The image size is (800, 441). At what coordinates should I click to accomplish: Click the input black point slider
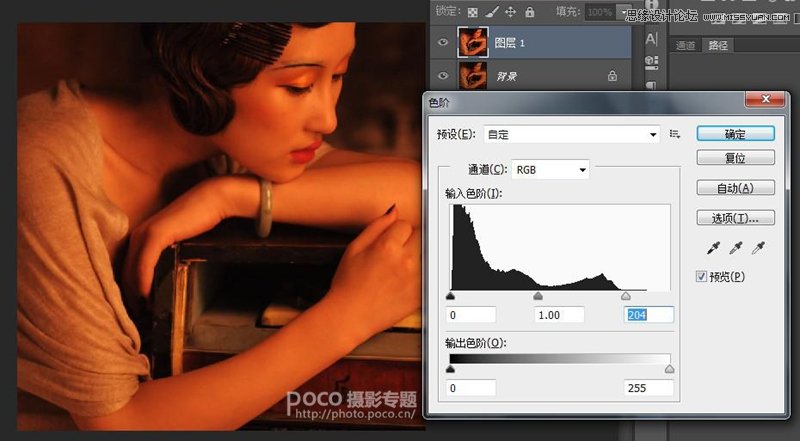tap(450, 296)
